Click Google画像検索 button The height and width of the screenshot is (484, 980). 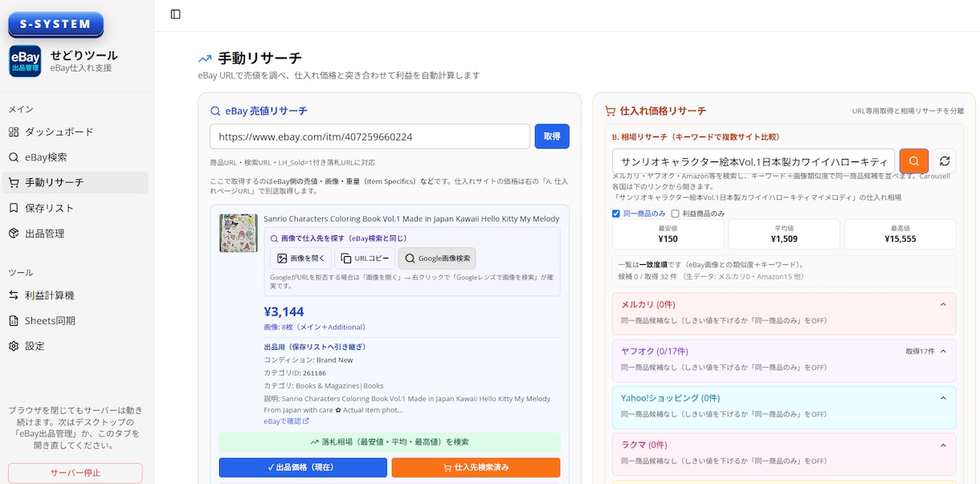coord(437,258)
